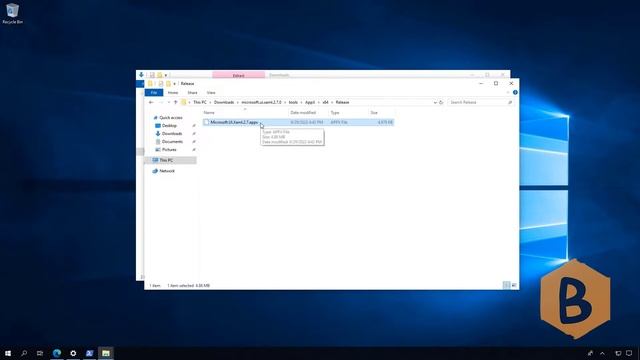Viewport: 640px width, 360px height.
Task: Expand the ribbon chevron beside help
Action: point(508,93)
